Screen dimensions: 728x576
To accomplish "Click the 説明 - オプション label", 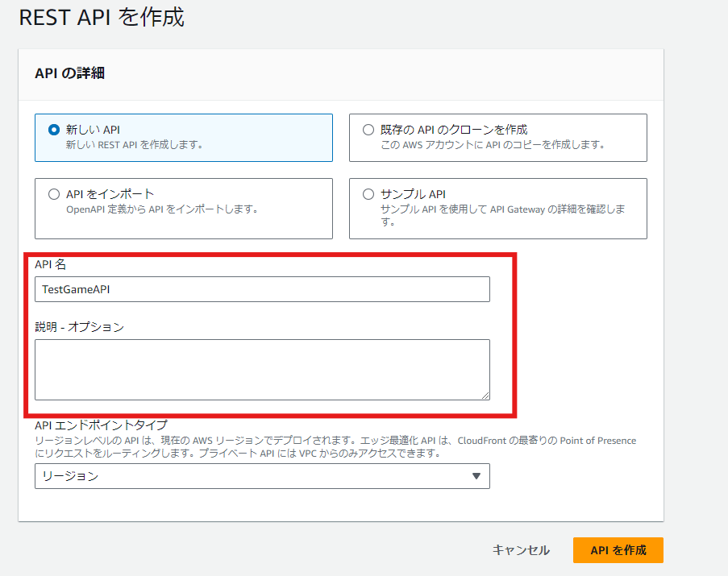I will pos(79,327).
